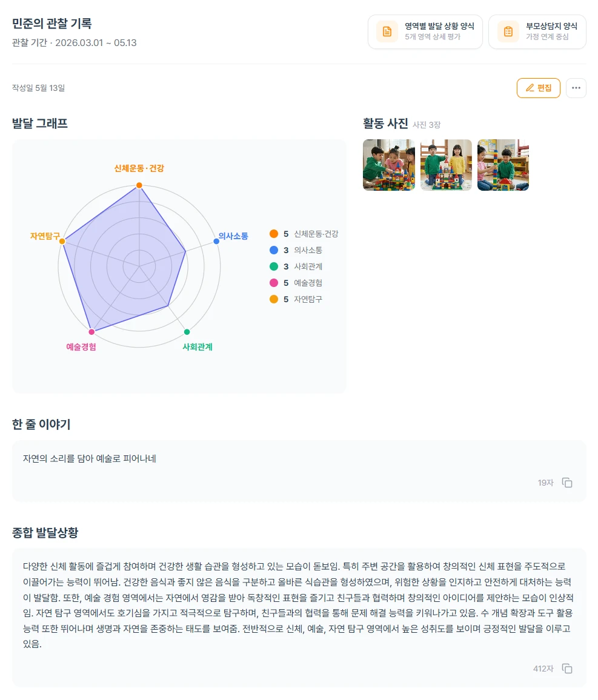This screenshot has width=598, height=700.
Task: Click the orange 신체운동·건강 legend dot
Action: pyautogui.click(x=274, y=234)
